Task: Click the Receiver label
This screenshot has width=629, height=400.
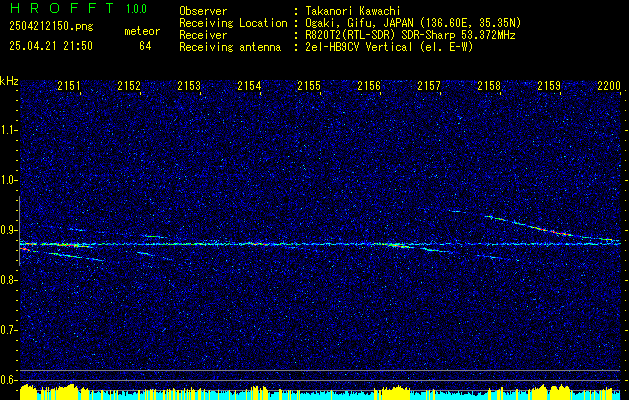Action: pyautogui.click(x=203, y=35)
